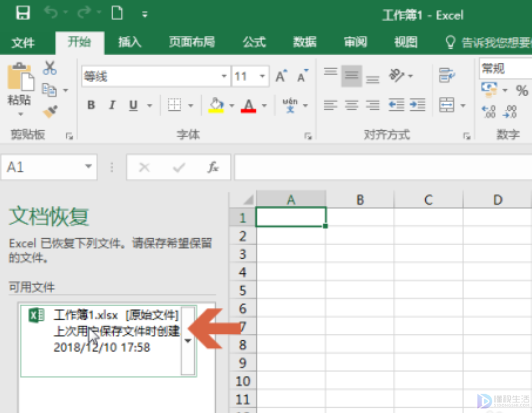Click the Borders icon
This screenshot has height=413, width=532.
tap(174, 105)
